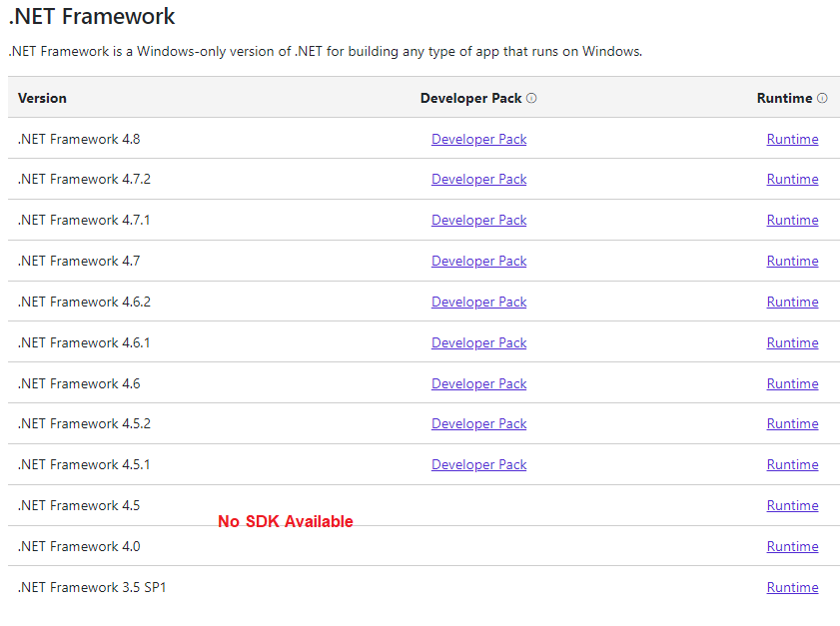This screenshot has height=626, width=840.
Task: Select Runtime for .NET Framework 4.7
Action: (x=792, y=262)
